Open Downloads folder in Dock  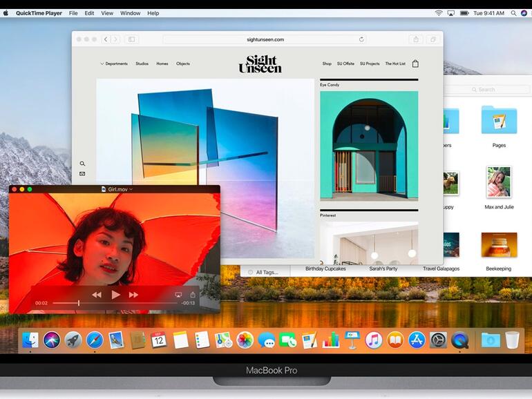pyautogui.click(x=491, y=340)
